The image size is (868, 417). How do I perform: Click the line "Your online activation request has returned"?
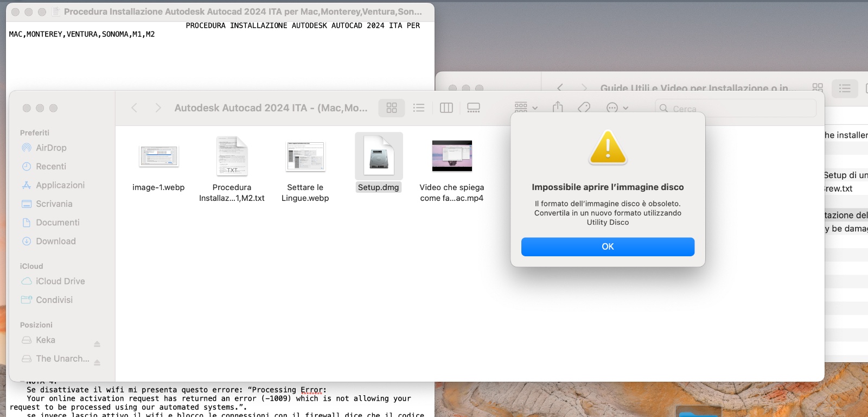[x=219, y=399]
